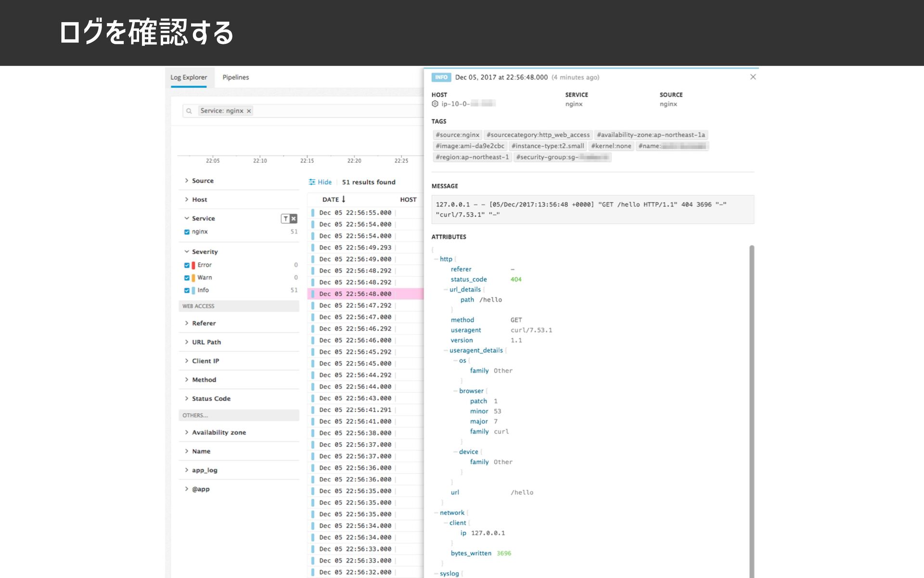Click the attributes panel scrollbar
The height and width of the screenshot is (578, 924).
[x=751, y=409]
